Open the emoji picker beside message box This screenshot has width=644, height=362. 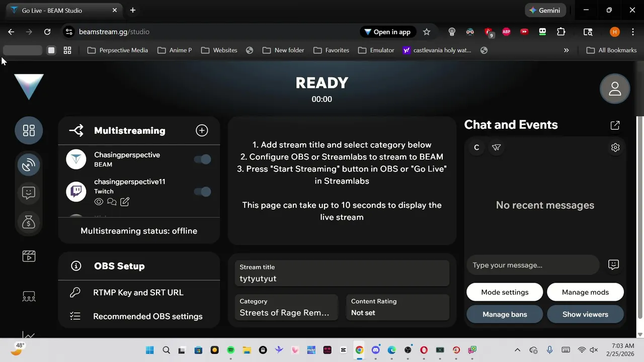click(x=613, y=265)
